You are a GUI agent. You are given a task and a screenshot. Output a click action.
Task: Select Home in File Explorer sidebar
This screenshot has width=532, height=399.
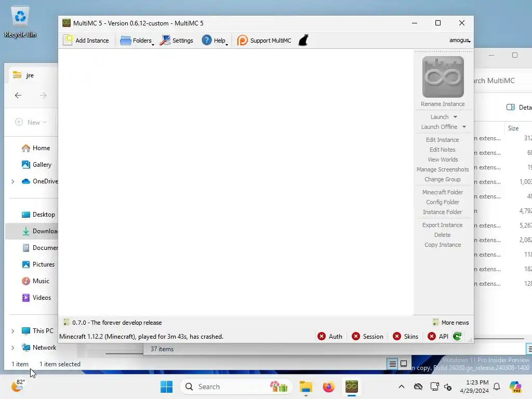pos(36,148)
